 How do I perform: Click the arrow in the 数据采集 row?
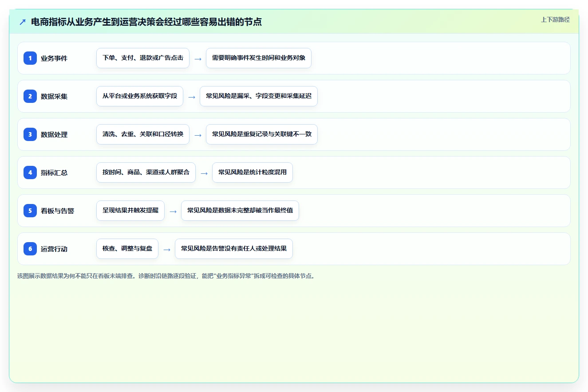pyautogui.click(x=192, y=97)
